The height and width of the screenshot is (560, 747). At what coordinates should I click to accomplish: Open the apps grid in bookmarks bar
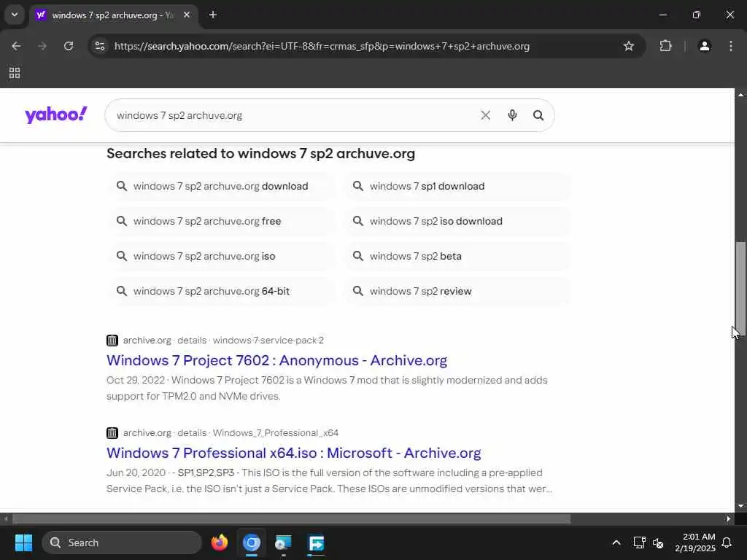point(15,73)
